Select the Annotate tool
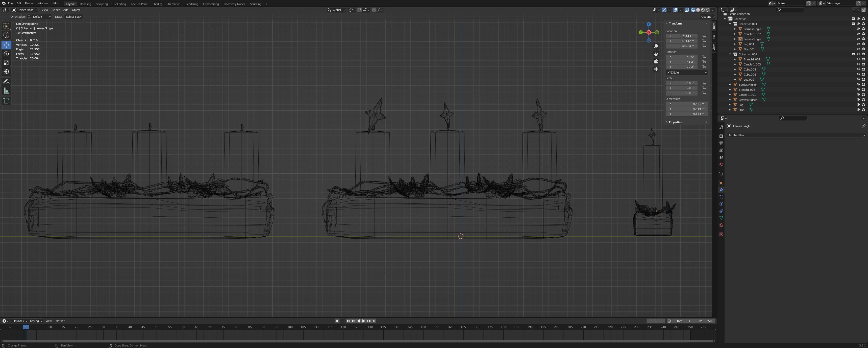This screenshot has width=868, height=348. click(6, 82)
